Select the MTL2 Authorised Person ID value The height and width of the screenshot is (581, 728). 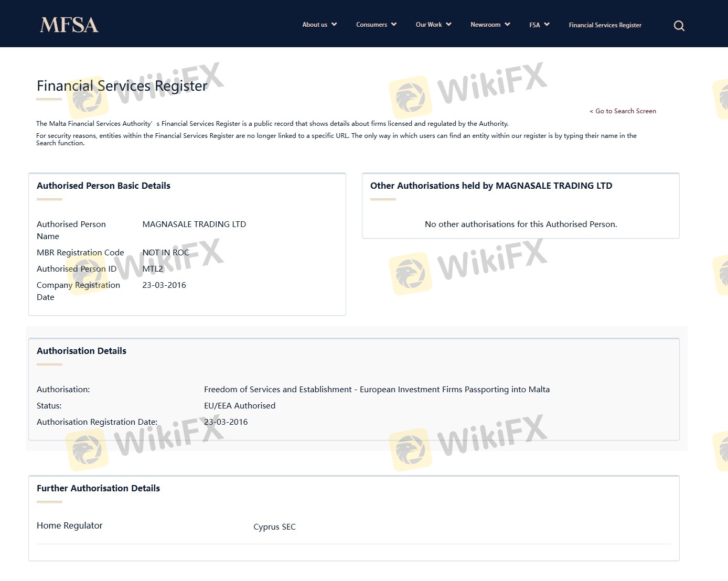153,269
